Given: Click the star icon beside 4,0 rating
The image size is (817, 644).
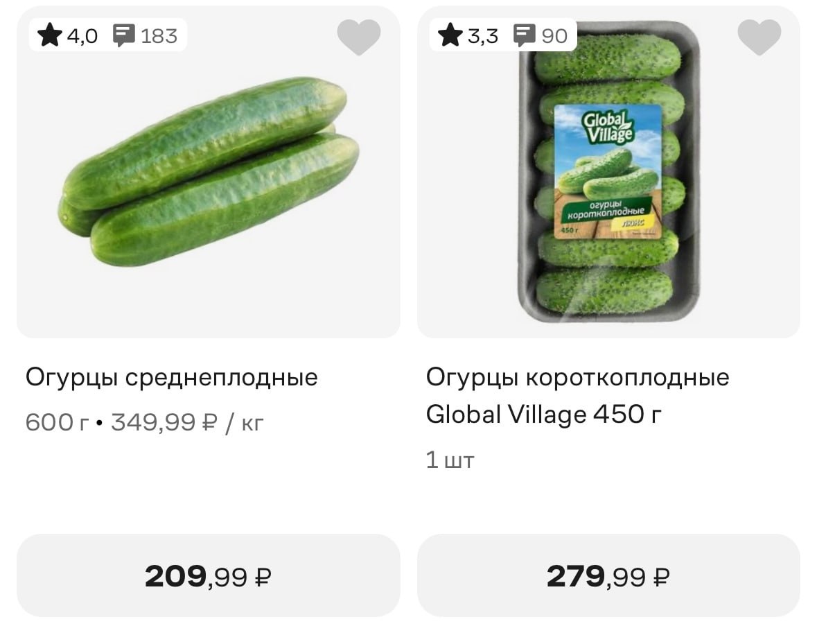Looking at the screenshot, I should coord(50,35).
